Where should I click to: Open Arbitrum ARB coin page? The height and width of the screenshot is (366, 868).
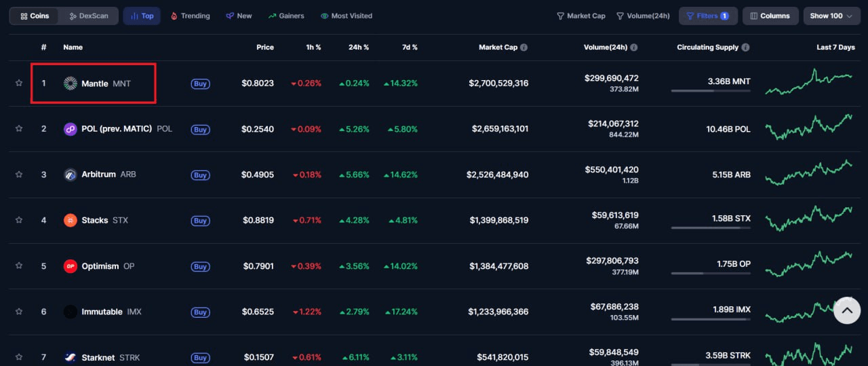coord(108,175)
